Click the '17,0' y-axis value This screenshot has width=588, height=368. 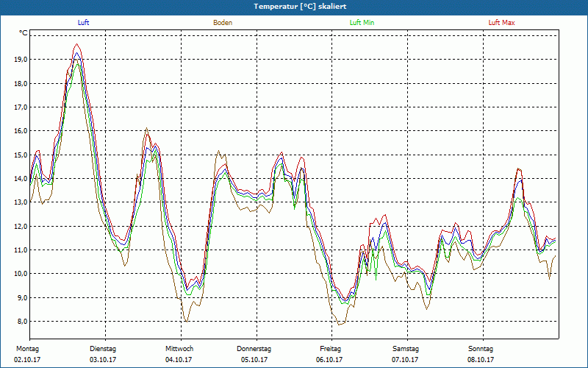21,107
